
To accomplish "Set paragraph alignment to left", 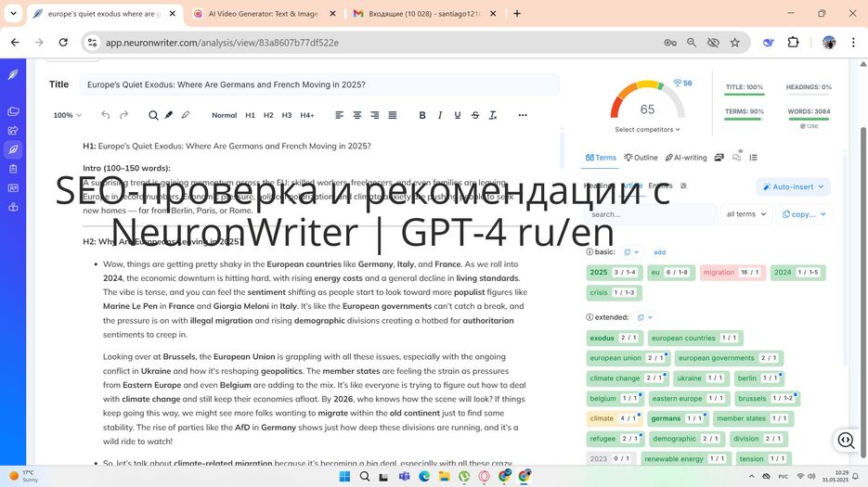I will coord(340,115).
